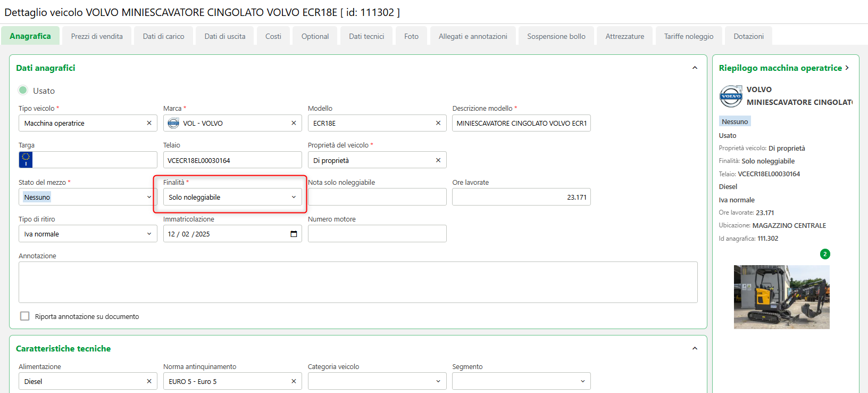Click the Ubicazione MAGAZZINO CENTRALE text
Screen dimensions: 868x393
pos(789,225)
